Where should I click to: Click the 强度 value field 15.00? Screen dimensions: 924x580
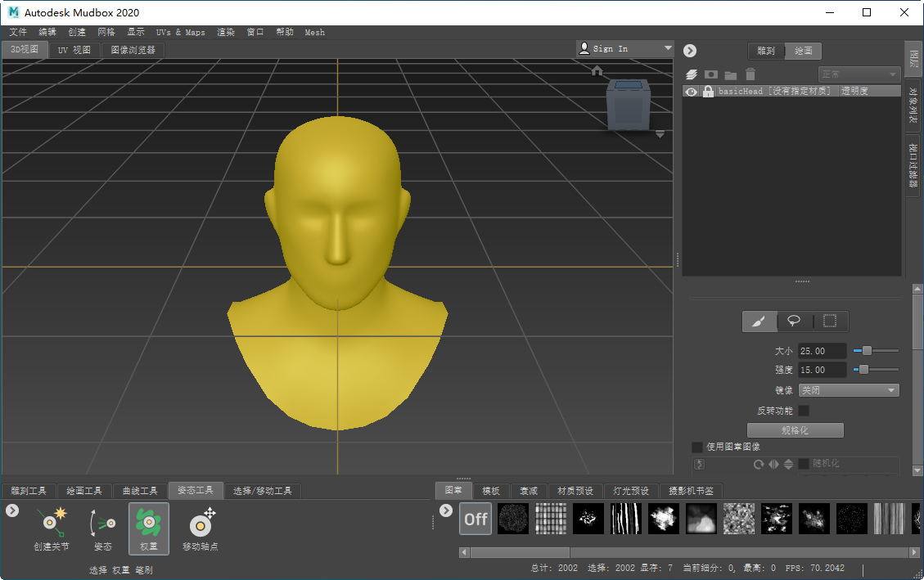[x=822, y=370]
